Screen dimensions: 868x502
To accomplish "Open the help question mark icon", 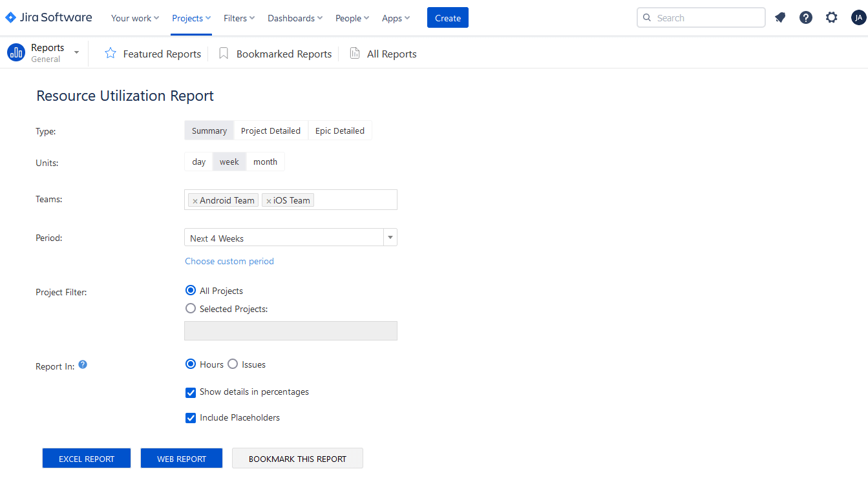I will coord(805,17).
